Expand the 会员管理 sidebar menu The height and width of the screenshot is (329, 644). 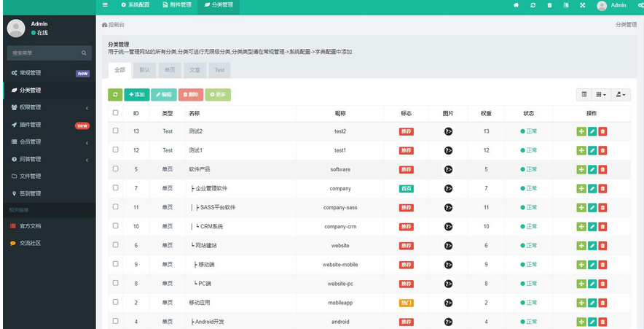point(50,142)
